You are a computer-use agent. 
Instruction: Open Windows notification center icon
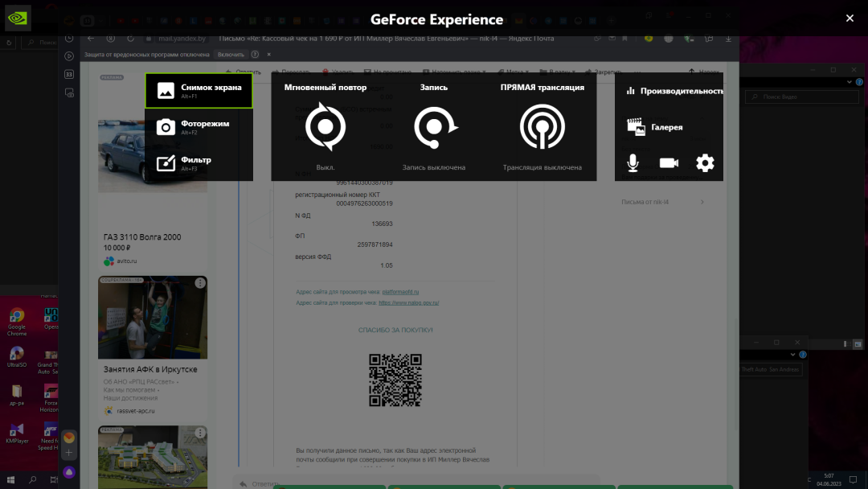(853, 479)
